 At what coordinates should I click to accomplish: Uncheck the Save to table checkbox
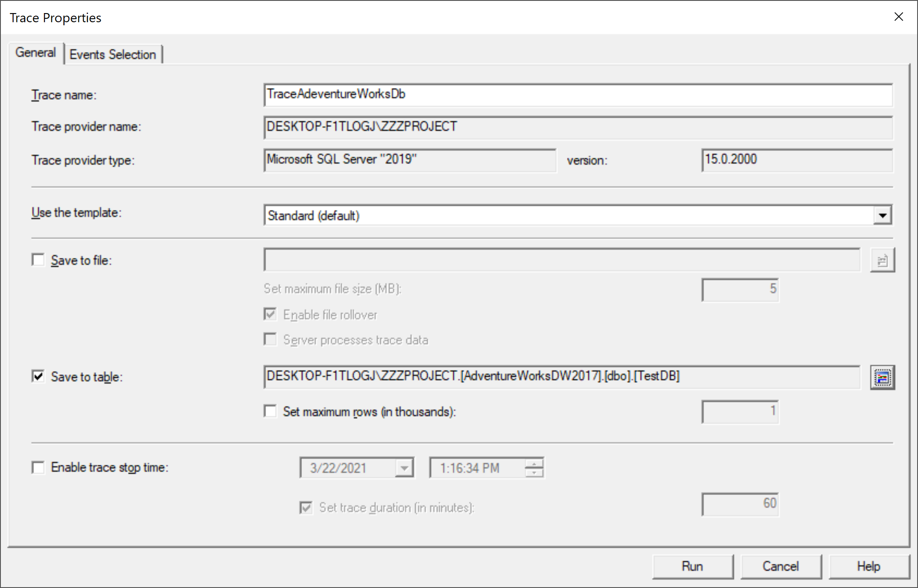pos(38,376)
